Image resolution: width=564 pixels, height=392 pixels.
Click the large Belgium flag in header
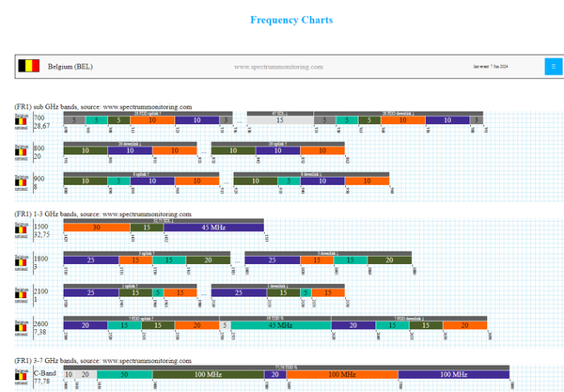click(29, 66)
